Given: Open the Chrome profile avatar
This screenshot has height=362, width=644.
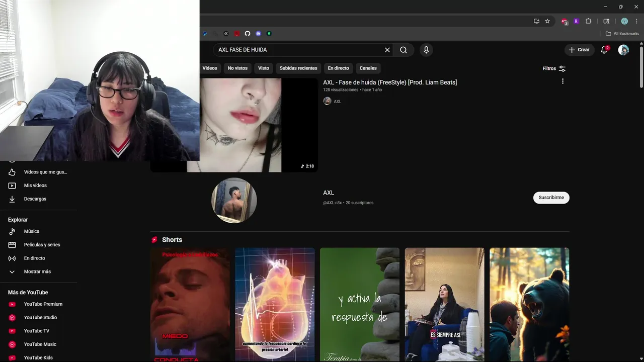Looking at the screenshot, I should point(624,21).
